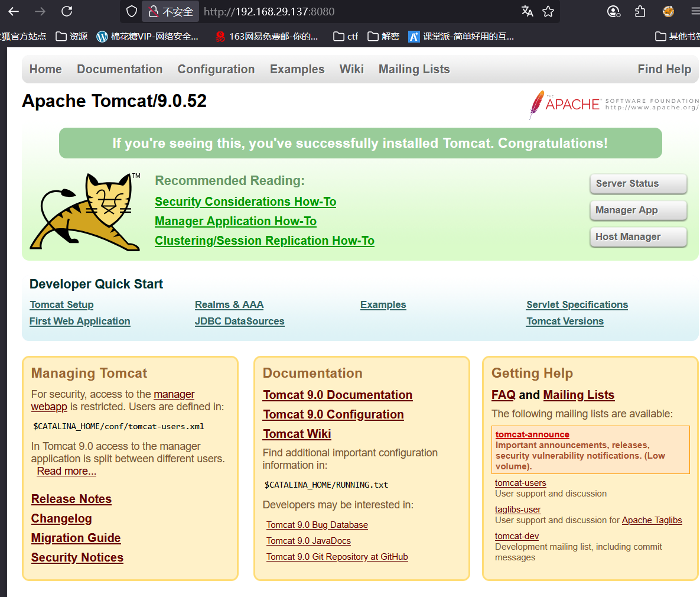Viewport: 700px width, 597px height.
Task: Click the Manager App button
Action: 638,210
